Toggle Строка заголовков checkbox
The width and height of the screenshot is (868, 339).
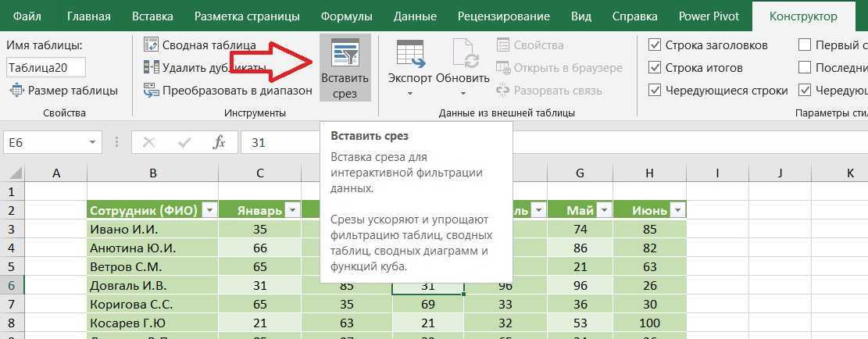(x=655, y=45)
